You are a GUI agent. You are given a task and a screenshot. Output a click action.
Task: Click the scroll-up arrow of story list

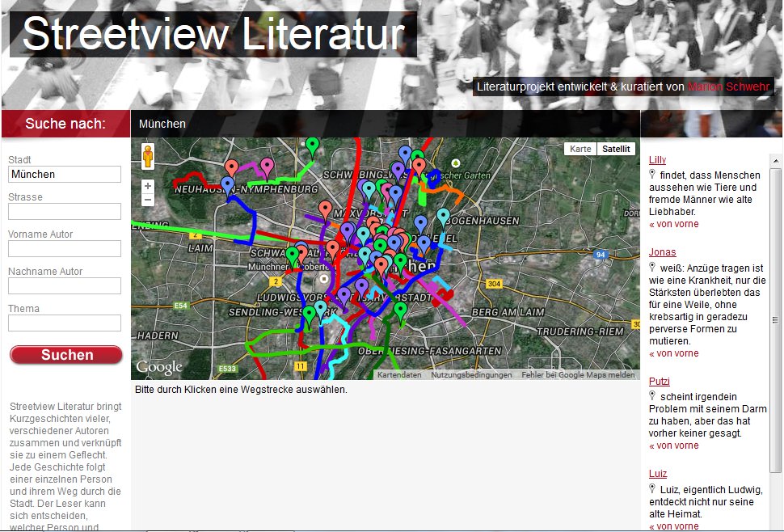775,161
